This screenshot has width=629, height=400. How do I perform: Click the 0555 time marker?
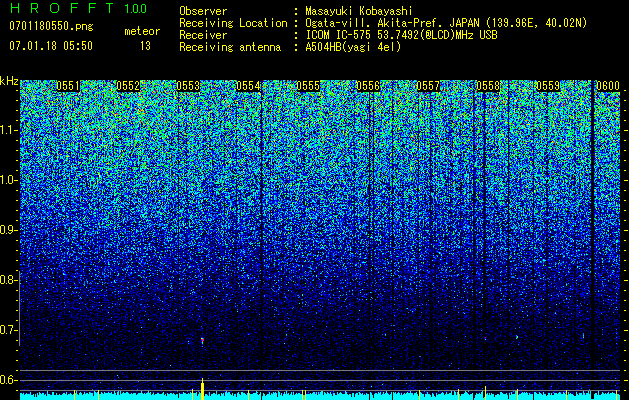[308, 86]
